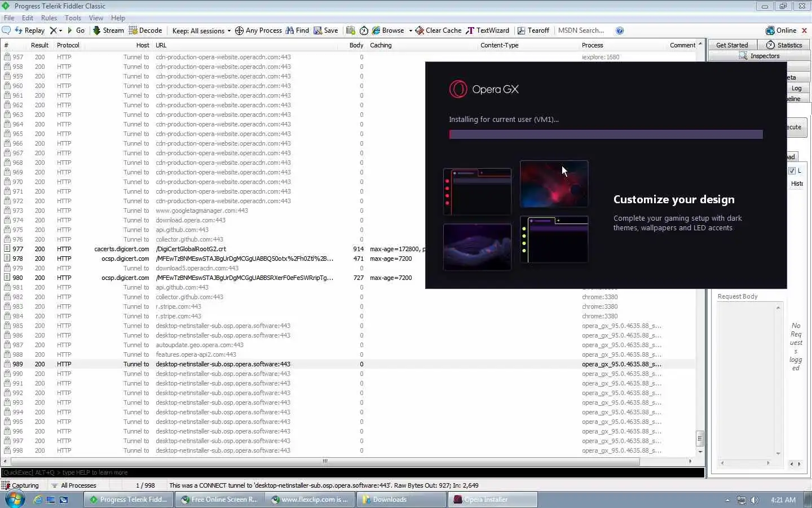This screenshot has width=812, height=508.
Task: Click the lock icon of session 957
Action: click(7, 57)
